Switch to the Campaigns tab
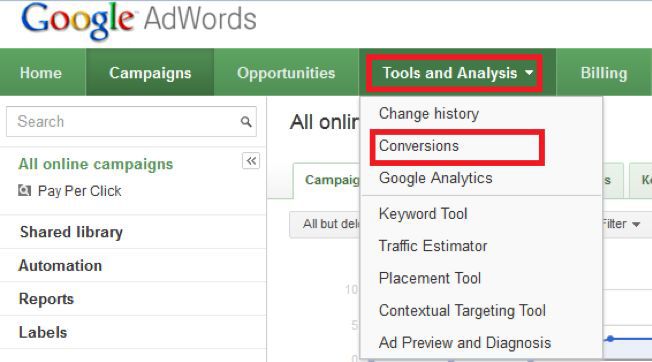The height and width of the screenshot is (362, 652). click(150, 73)
